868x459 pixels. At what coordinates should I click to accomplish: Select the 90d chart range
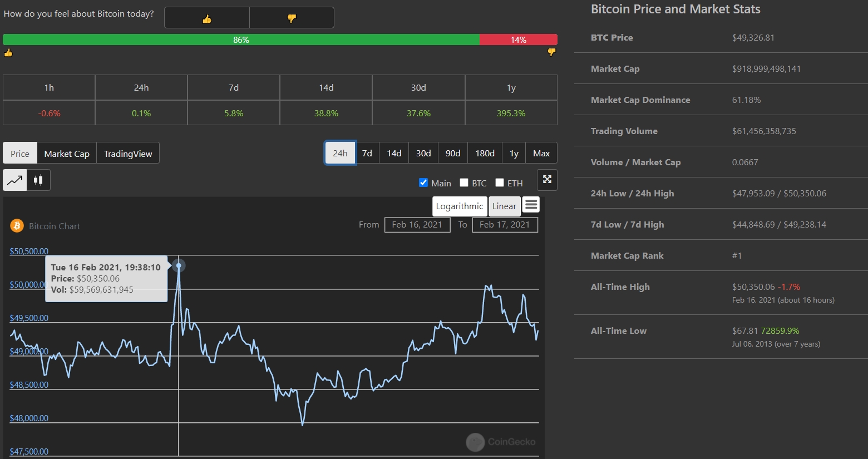tap(453, 153)
